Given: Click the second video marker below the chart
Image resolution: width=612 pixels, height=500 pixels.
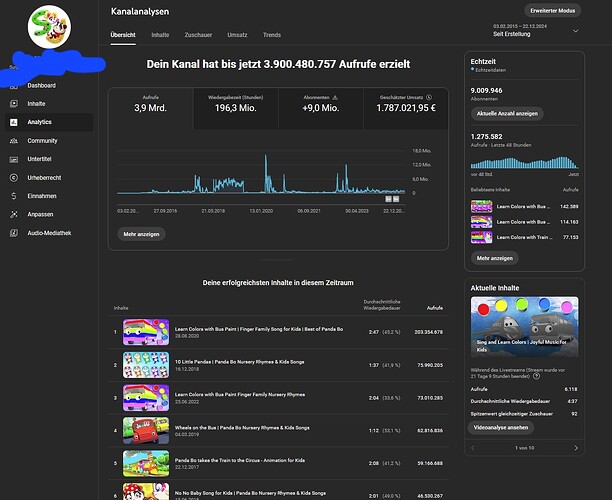Looking at the screenshot, I should pos(396,199).
